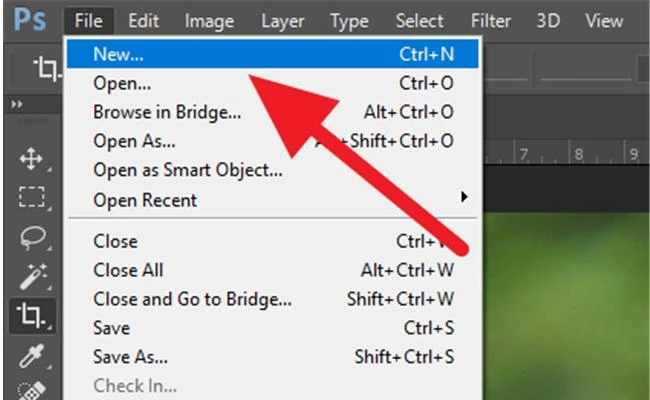Viewport: 650px width, 400px height.
Task: Select the Move tool
Action: tap(31, 159)
